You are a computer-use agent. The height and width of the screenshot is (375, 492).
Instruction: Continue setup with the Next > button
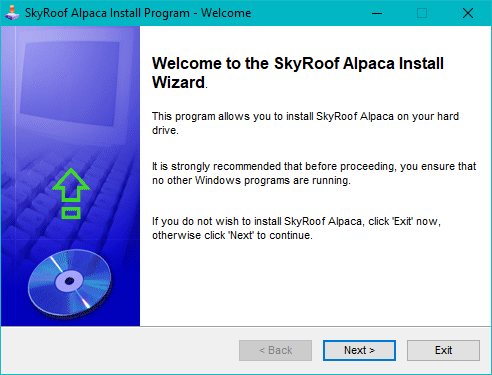click(x=359, y=350)
